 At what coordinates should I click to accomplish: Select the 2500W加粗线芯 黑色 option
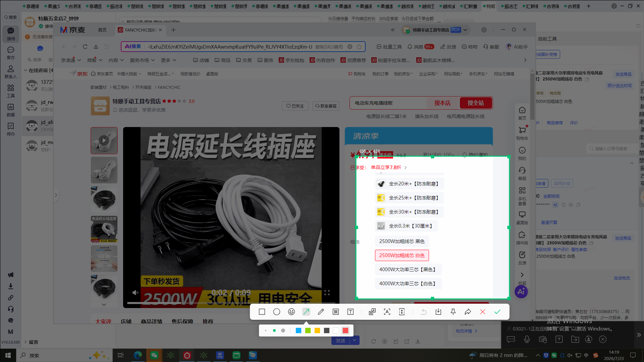point(402,241)
